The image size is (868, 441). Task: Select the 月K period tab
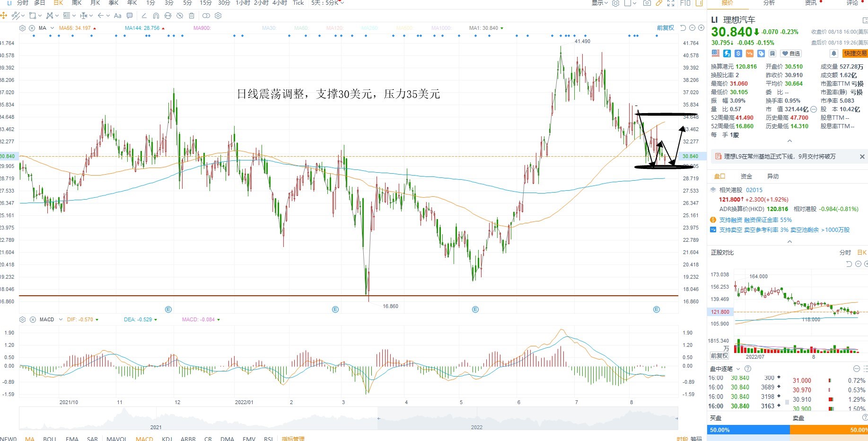(95, 3)
